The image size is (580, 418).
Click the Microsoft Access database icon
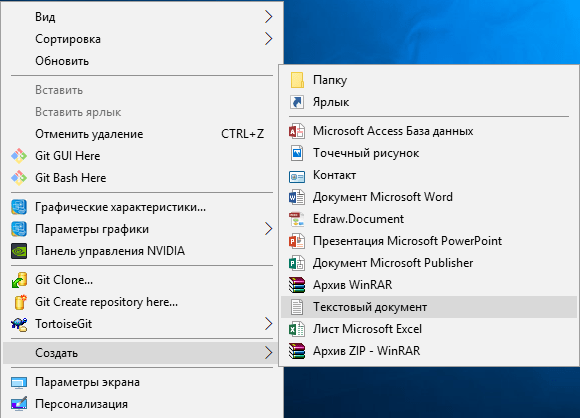297,131
